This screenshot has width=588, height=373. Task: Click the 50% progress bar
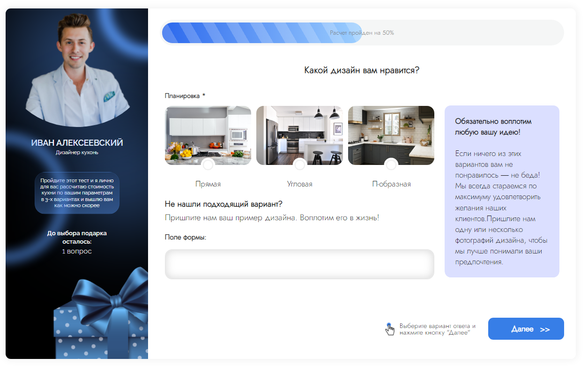(x=362, y=33)
